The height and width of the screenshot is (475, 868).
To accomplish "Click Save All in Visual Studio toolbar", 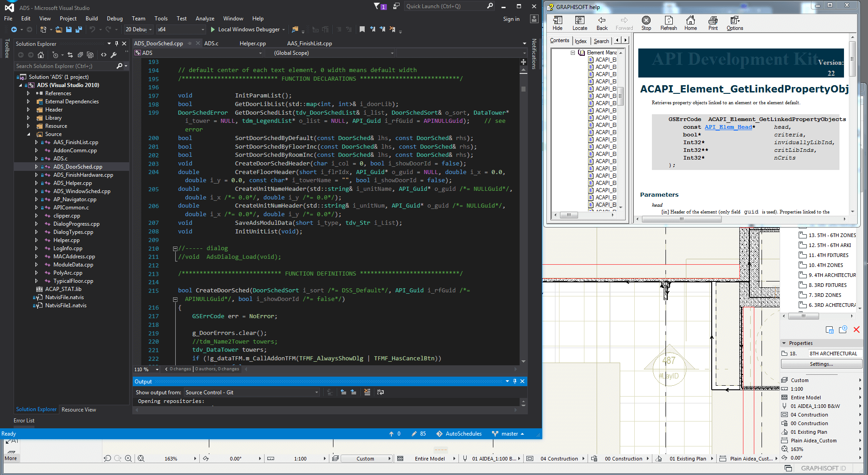I will coord(78,29).
